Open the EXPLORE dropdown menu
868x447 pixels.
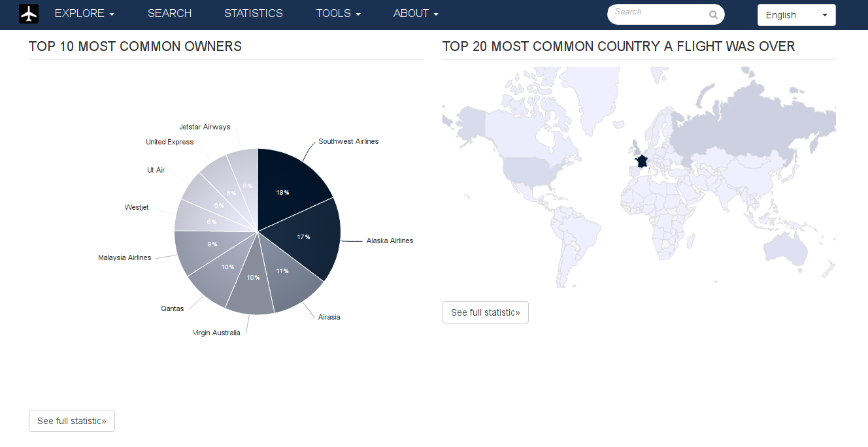coord(85,14)
